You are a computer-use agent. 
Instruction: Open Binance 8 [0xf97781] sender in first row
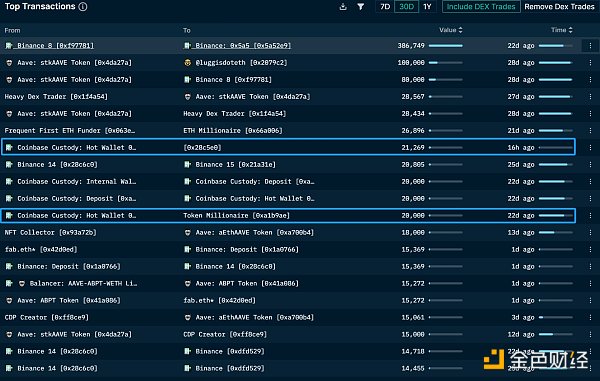55,46
